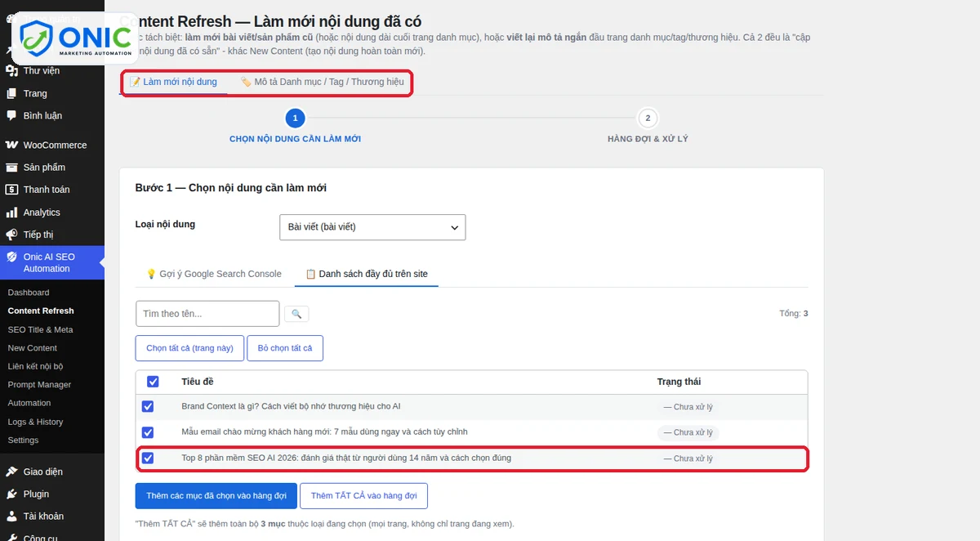Open Content Refresh submenu item
This screenshot has width=980, height=541.
[x=41, y=311]
